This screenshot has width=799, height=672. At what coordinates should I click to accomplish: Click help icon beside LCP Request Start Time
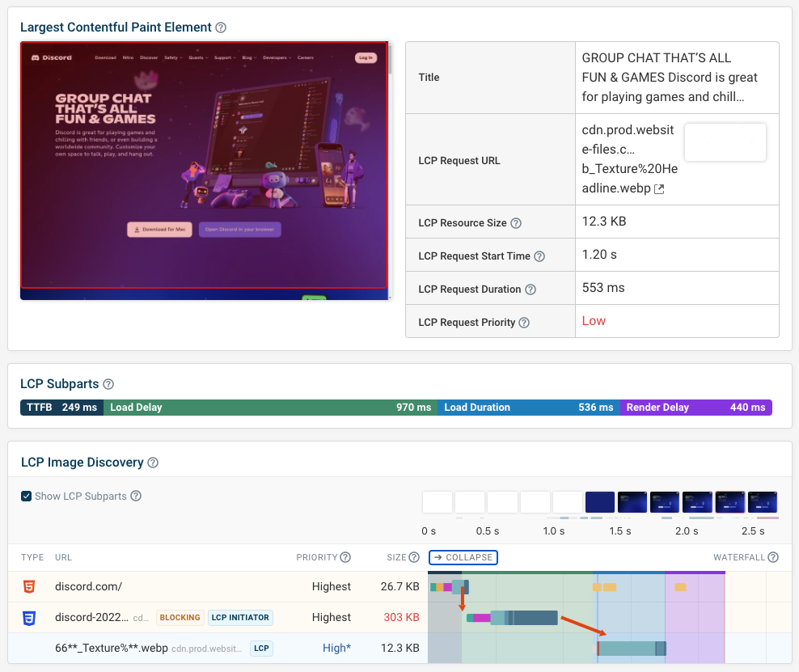539,256
